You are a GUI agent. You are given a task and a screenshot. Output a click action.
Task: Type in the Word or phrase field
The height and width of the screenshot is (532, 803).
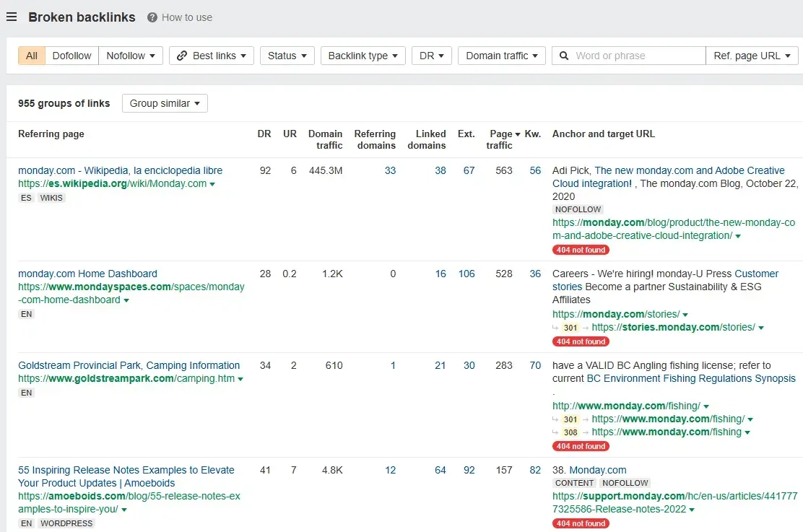point(635,56)
